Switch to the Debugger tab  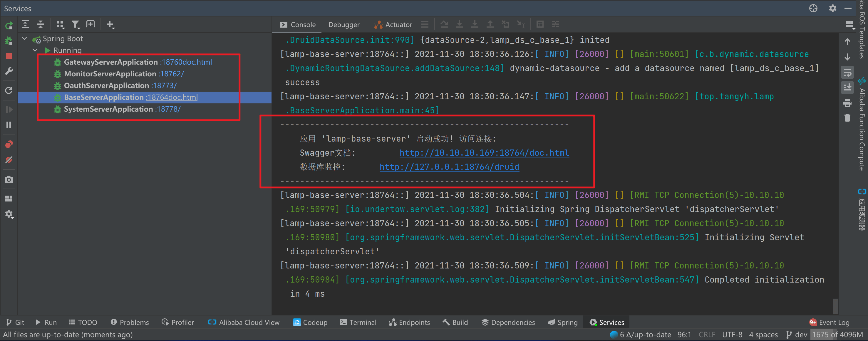344,25
